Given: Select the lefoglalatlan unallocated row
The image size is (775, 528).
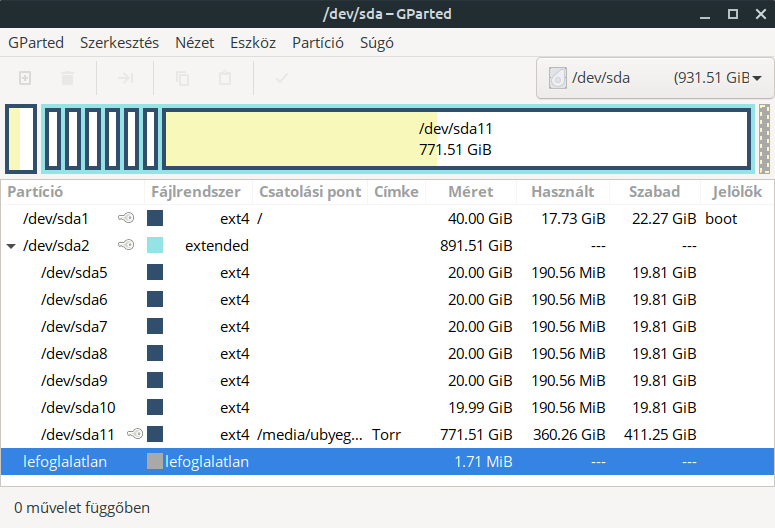Looking at the screenshot, I should 388,461.
